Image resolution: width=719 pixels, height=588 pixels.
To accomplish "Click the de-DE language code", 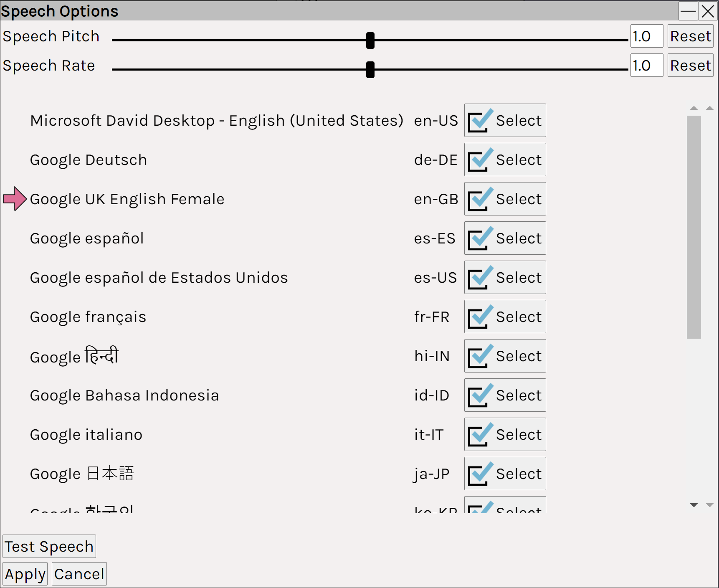I will (435, 160).
